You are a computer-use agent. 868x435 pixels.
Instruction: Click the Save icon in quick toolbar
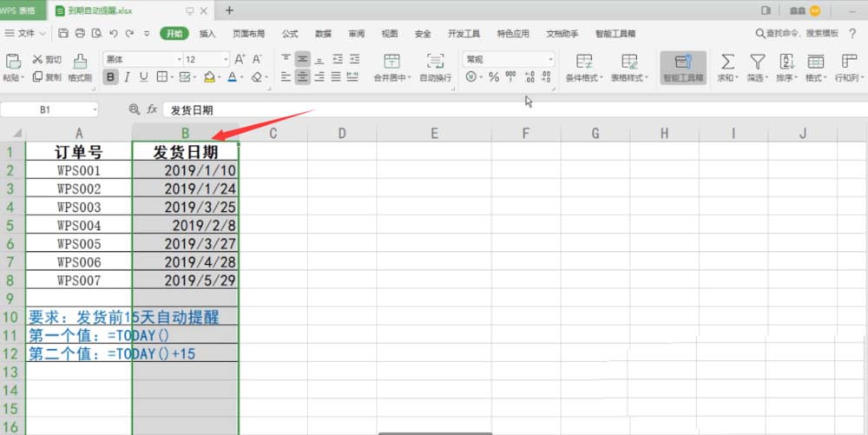pos(63,33)
